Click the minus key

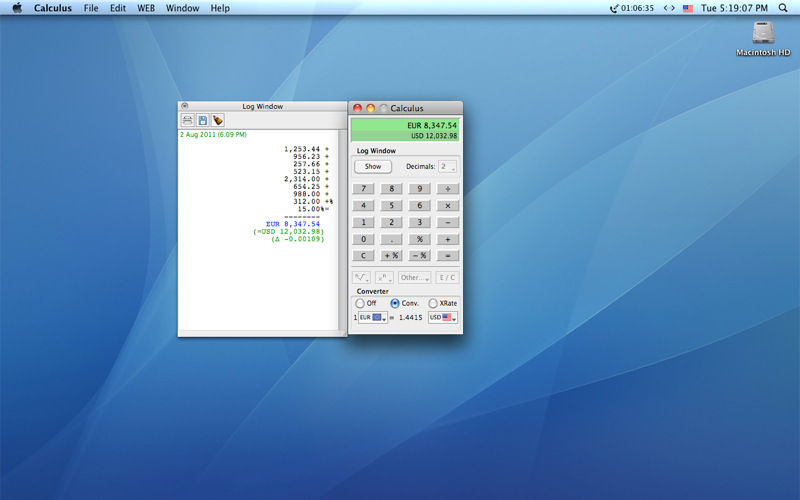coord(447,222)
